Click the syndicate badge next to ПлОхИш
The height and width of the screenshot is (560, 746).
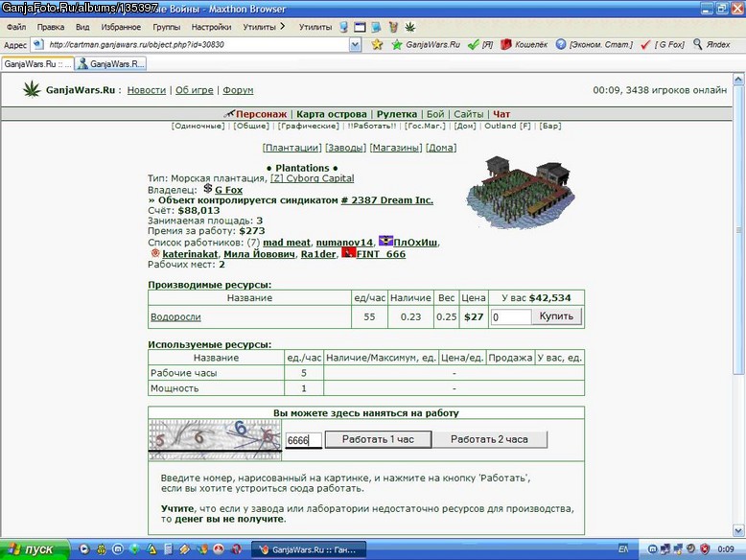[x=385, y=241]
